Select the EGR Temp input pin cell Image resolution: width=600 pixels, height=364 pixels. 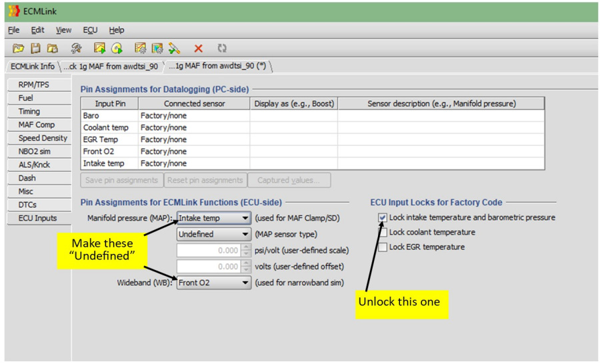click(x=110, y=139)
